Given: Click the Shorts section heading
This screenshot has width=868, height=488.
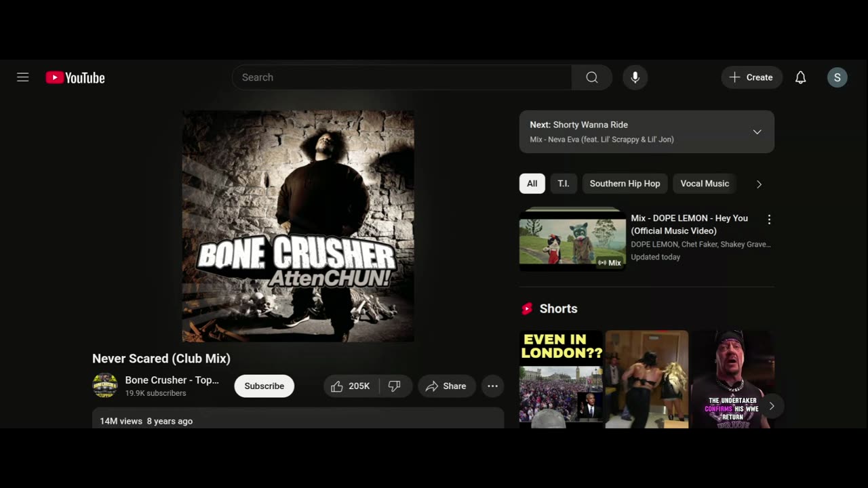Looking at the screenshot, I should point(559,309).
